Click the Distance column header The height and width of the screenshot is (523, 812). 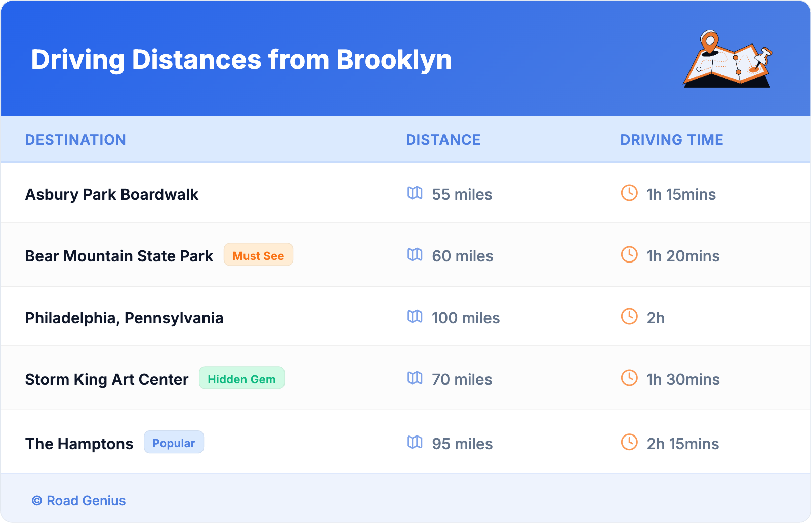(443, 140)
